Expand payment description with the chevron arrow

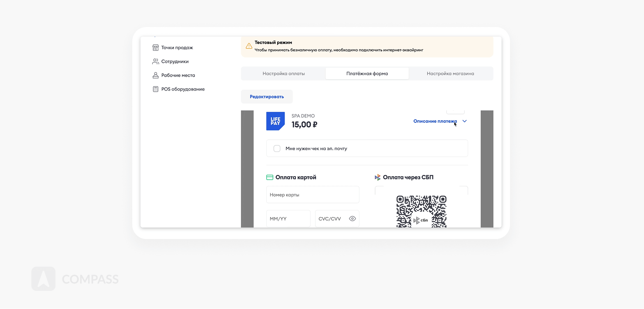point(464,121)
